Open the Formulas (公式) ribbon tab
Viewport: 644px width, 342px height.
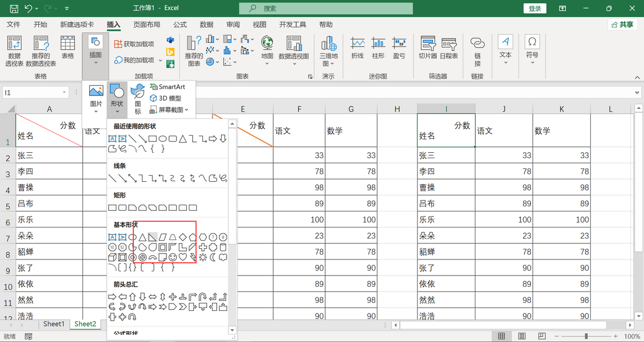coord(180,25)
